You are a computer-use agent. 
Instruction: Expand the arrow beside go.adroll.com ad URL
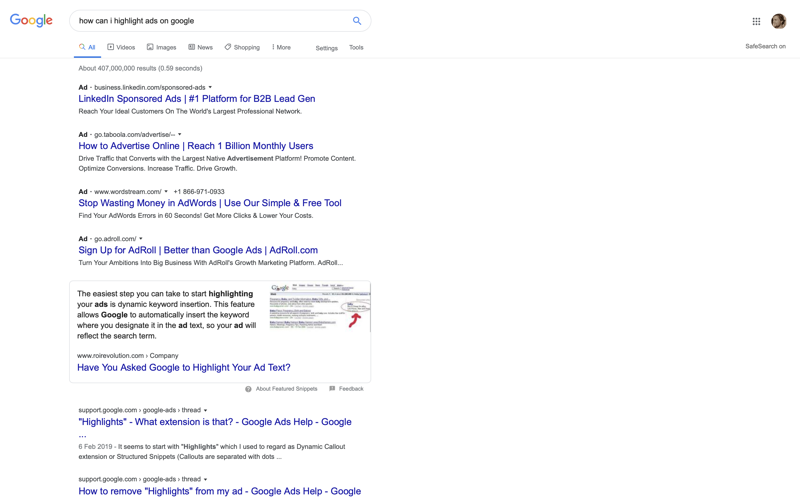pos(141,238)
